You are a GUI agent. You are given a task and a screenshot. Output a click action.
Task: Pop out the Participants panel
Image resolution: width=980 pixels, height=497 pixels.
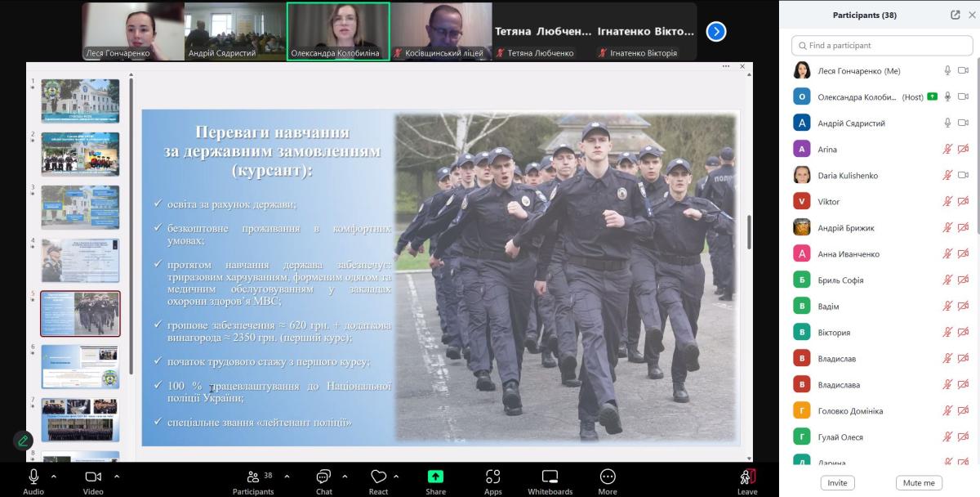pyautogui.click(x=955, y=15)
